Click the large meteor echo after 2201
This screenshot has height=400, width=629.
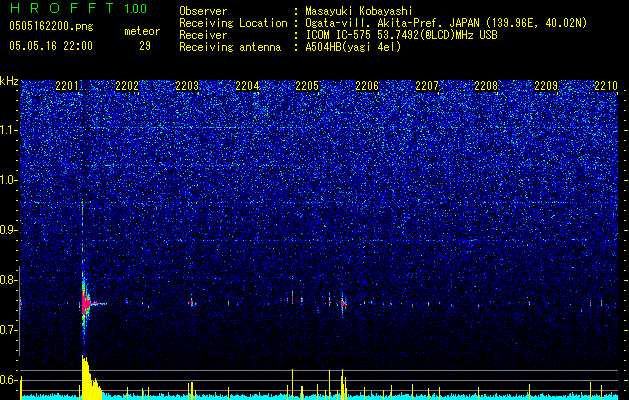(x=85, y=304)
